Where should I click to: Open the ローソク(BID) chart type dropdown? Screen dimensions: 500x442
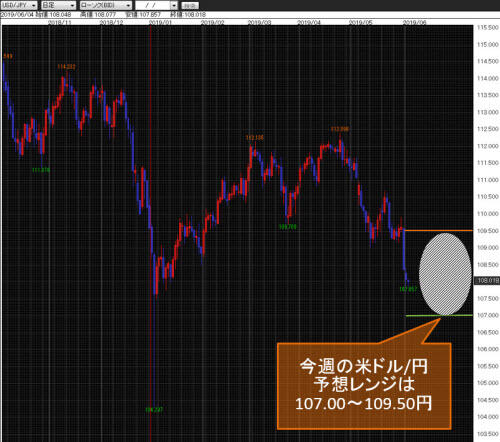click(x=106, y=5)
